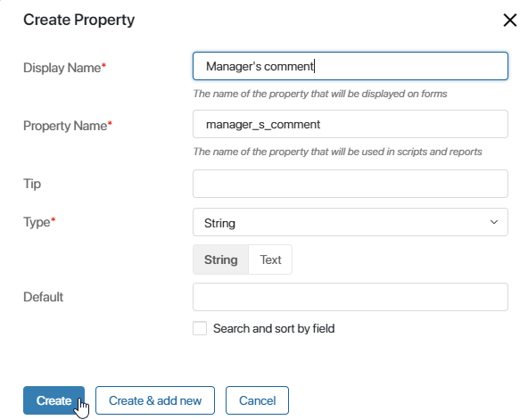Image resolution: width=528 pixels, height=420 pixels.
Task: Switch the subtype to Text
Action: point(270,259)
